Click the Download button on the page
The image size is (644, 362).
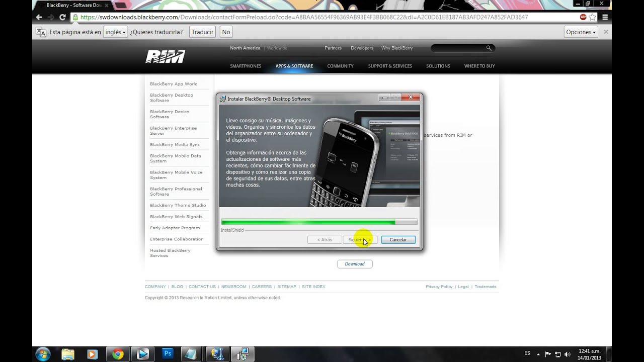[x=355, y=264]
